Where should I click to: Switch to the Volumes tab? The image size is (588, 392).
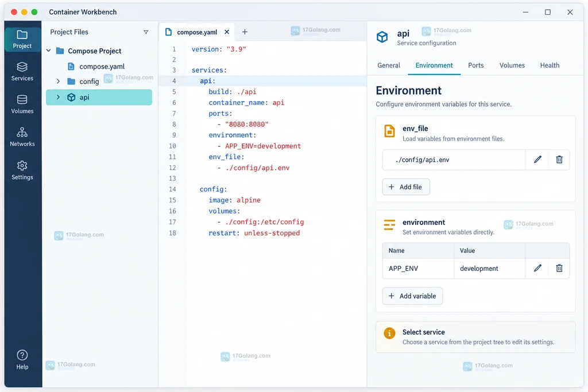click(512, 65)
